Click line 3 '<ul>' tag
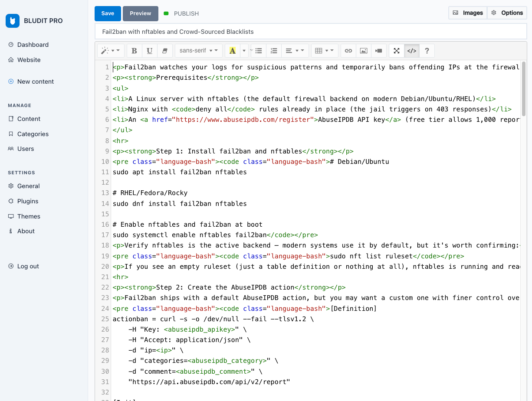This screenshot has width=532, height=401. [x=121, y=88]
